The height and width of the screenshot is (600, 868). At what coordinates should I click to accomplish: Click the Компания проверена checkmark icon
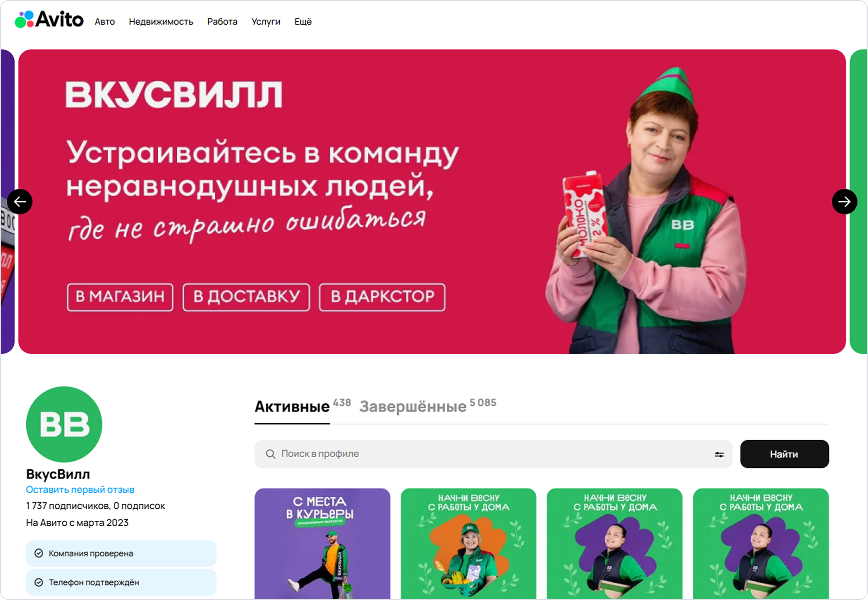pyautogui.click(x=38, y=553)
